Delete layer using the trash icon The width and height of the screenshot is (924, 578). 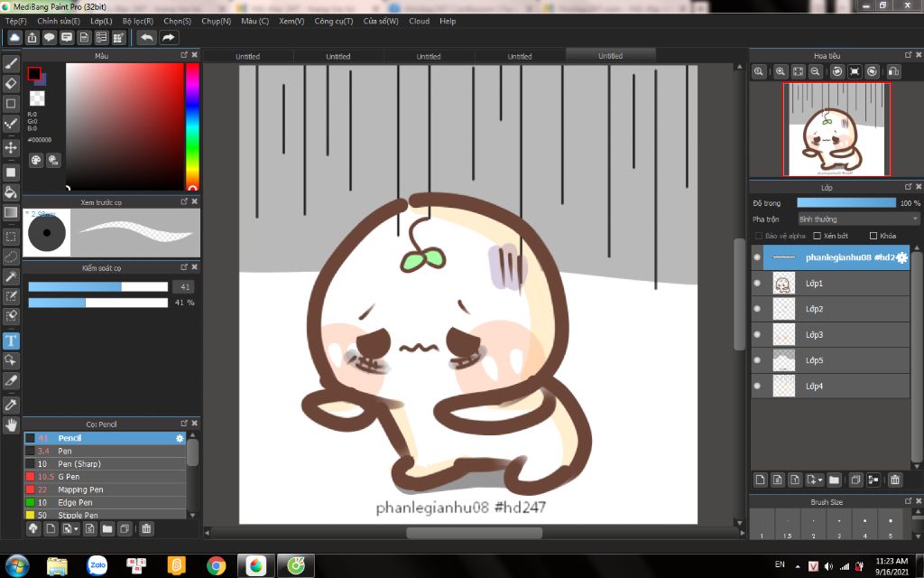895,480
